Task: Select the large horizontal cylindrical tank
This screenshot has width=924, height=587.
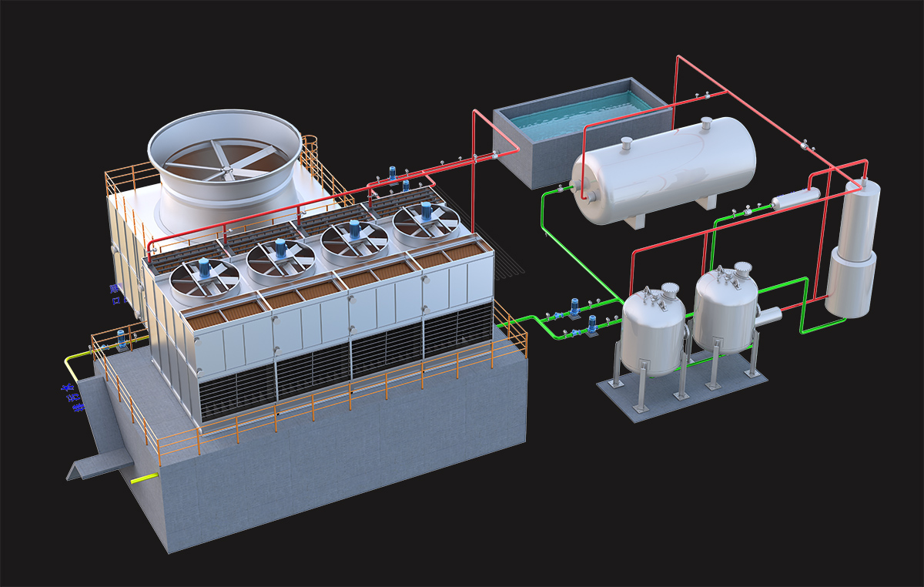Action: (662, 171)
